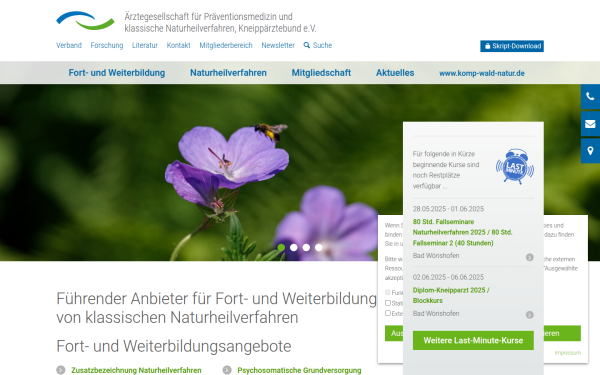Open the Mitgliederbereich link

click(x=226, y=45)
